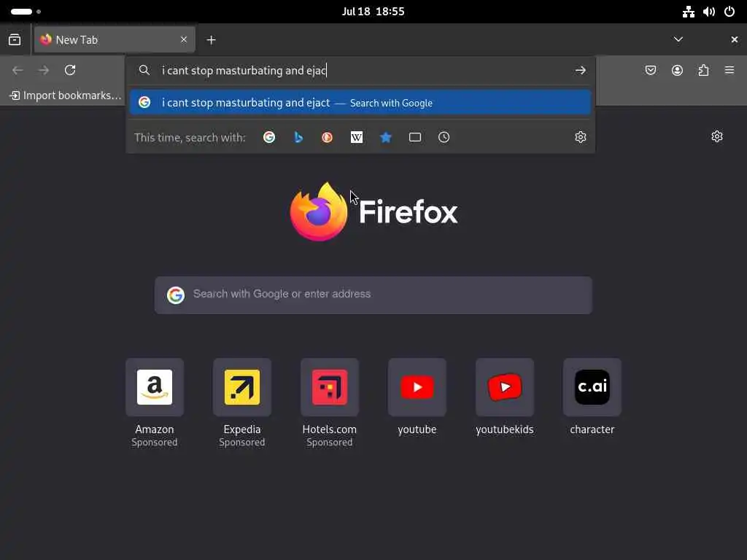
Task: Click Import bookmarks link
Action: [66, 96]
